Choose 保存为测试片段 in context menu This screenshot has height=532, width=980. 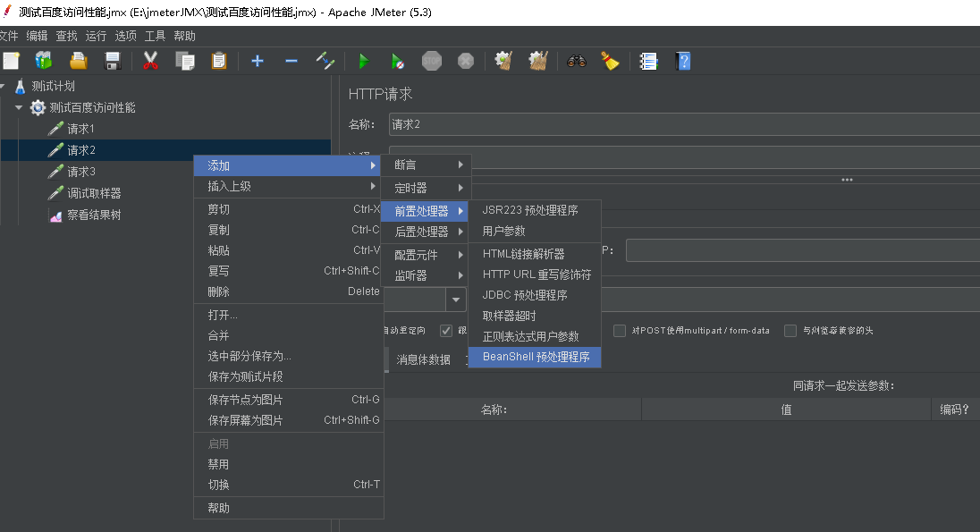288,377
